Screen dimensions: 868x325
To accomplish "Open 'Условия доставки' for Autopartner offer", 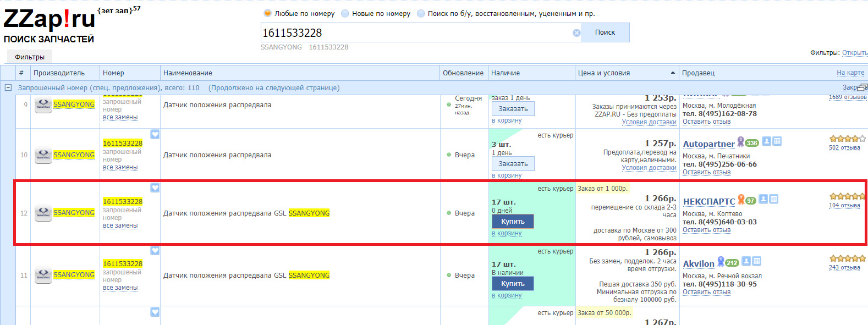I will (x=649, y=168).
